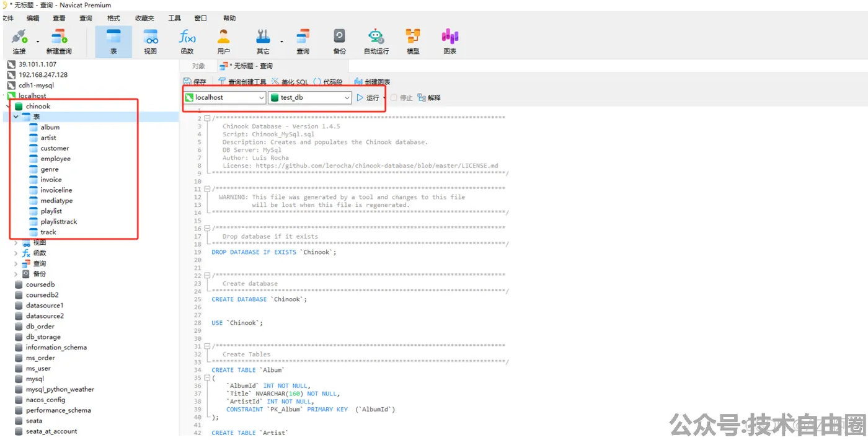Open dropdown arrow next to 其它
Screen dimensions: 868x440
tap(282, 42)
